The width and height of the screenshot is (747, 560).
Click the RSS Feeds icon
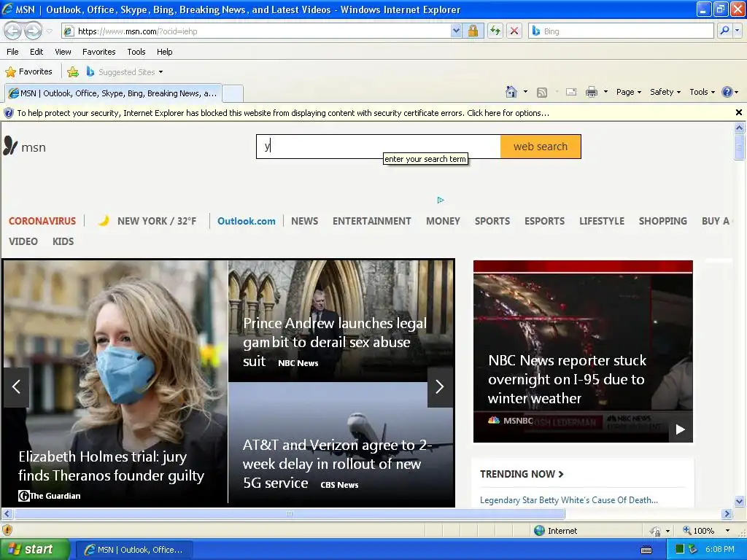tap(542, 92)
